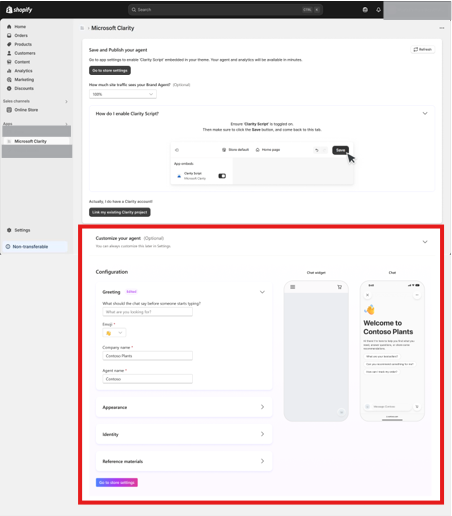This screenshot has height=516, width=452.
Task: Click the Analytics bar chart icon
Action: pyautogui.click(x=9, y=71)
